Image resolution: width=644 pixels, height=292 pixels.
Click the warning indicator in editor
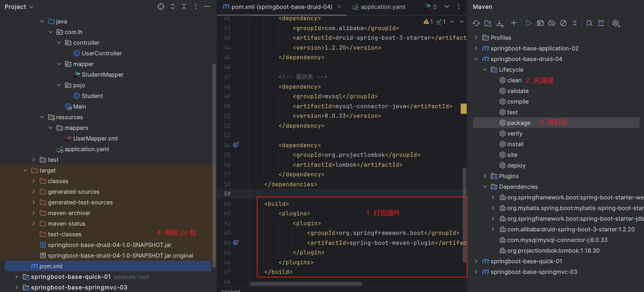[428, 22]
